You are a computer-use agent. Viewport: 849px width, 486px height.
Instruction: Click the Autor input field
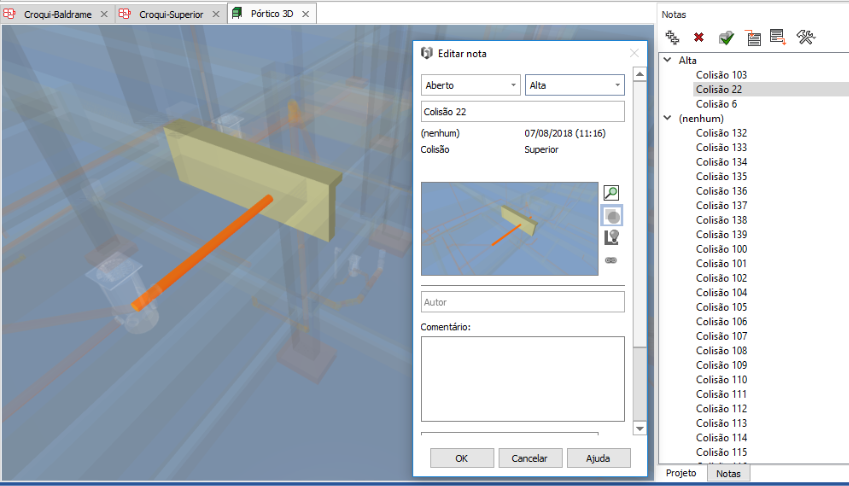click(x=522, y=301)
